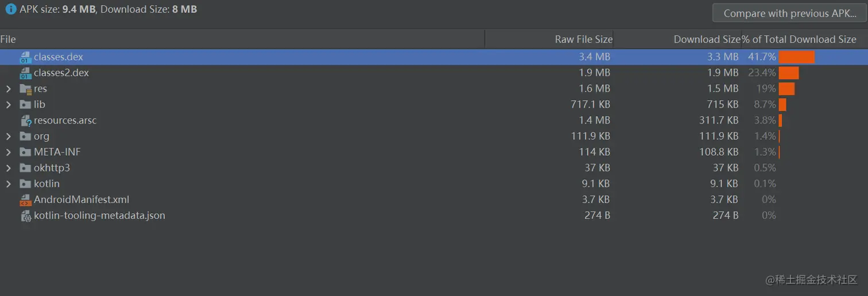This screenshot has width=868, height=296.
Task: Click Compare with previous APK button
Action: [x=789, y=13]
